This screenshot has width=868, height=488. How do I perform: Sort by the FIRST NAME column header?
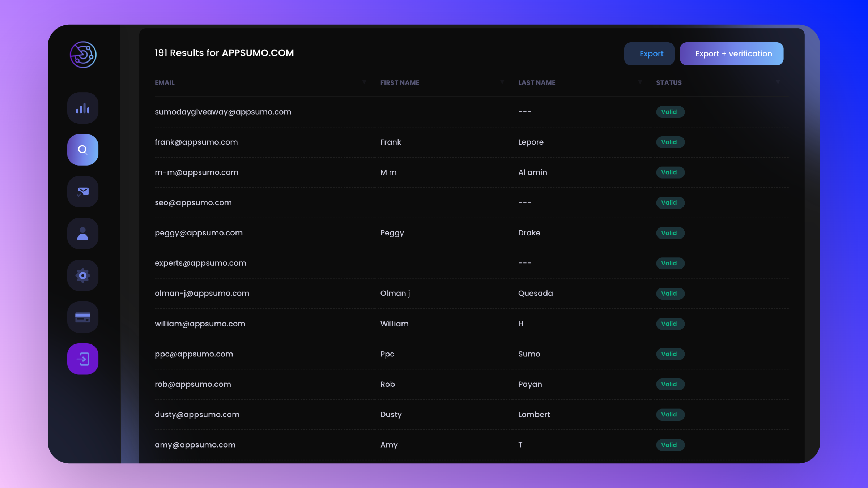(x=400, y=83)
